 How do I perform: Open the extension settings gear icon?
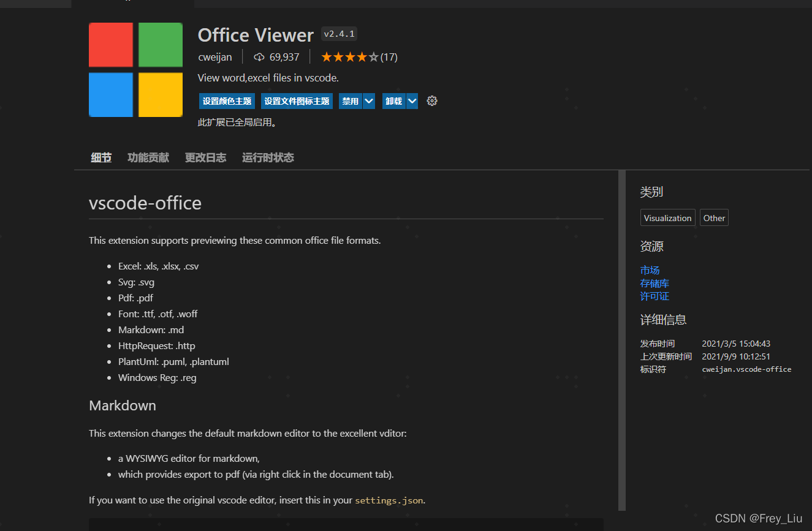(432, 101)
